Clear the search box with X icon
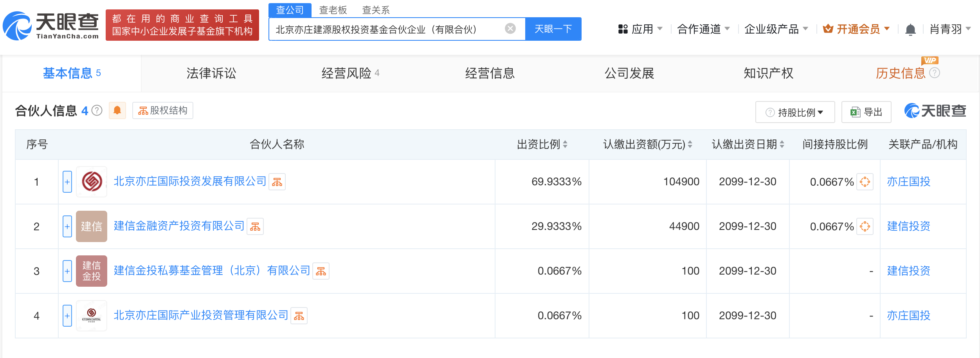Viewport: 980px width, 358px height. 510,29
